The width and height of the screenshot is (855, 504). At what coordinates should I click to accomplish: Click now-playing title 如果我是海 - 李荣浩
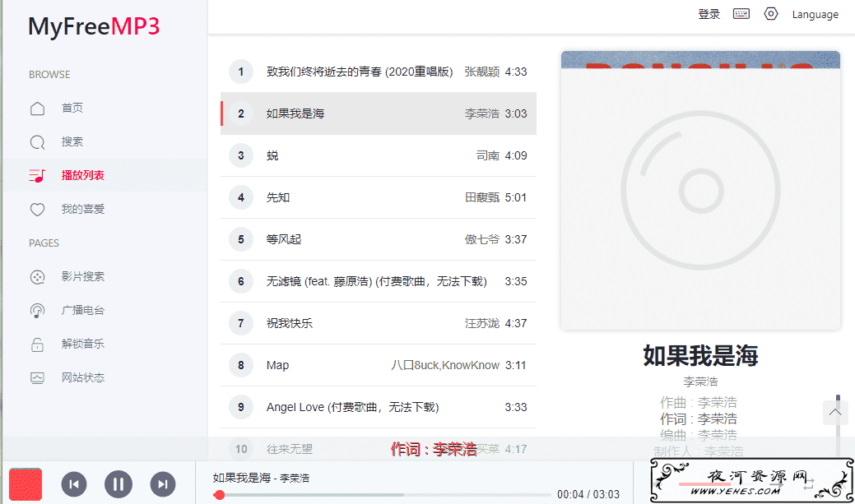tap(261, 478)
